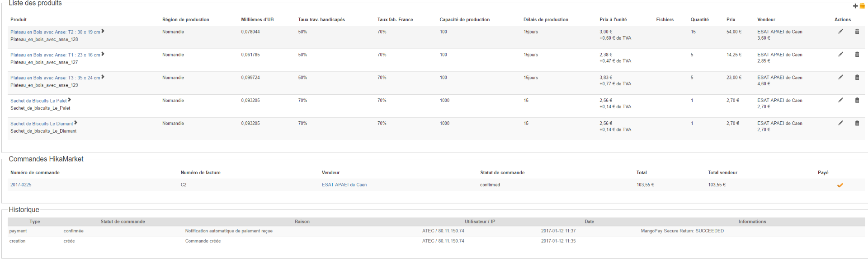868x259 pixels.
Task: Open the Plateau en Bois T3 product link
Action: click(x=55, y=78)
